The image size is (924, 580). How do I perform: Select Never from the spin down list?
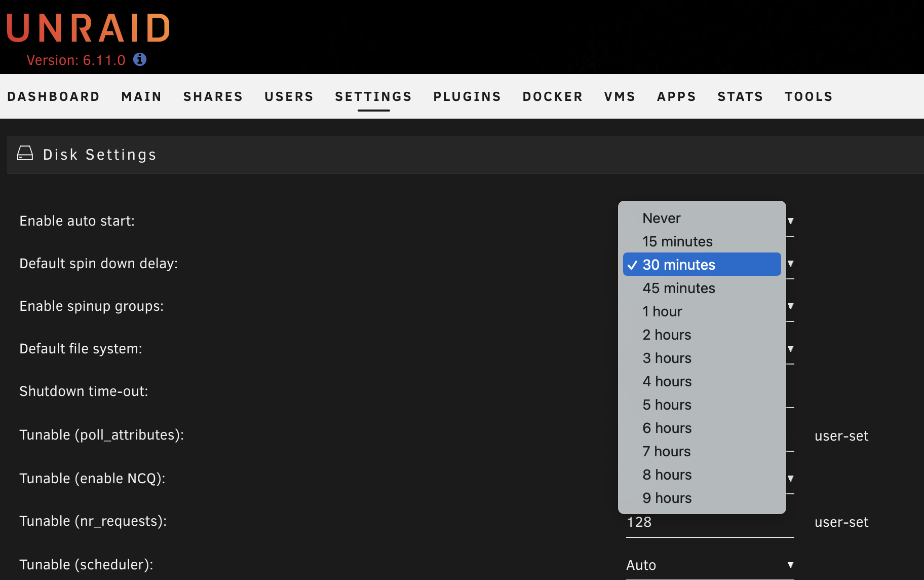click(x=662, y=218)
